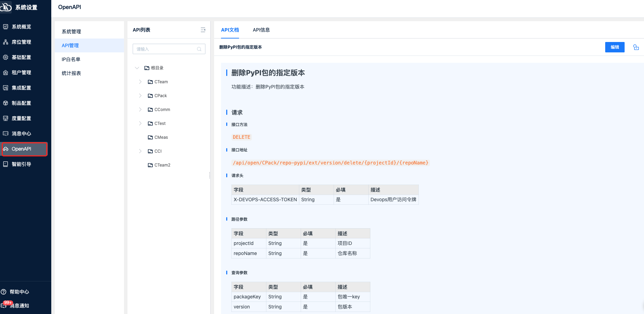Select 系统管理 menu item
The height and width of the screenshot is (314, 644).
point(89,32)
